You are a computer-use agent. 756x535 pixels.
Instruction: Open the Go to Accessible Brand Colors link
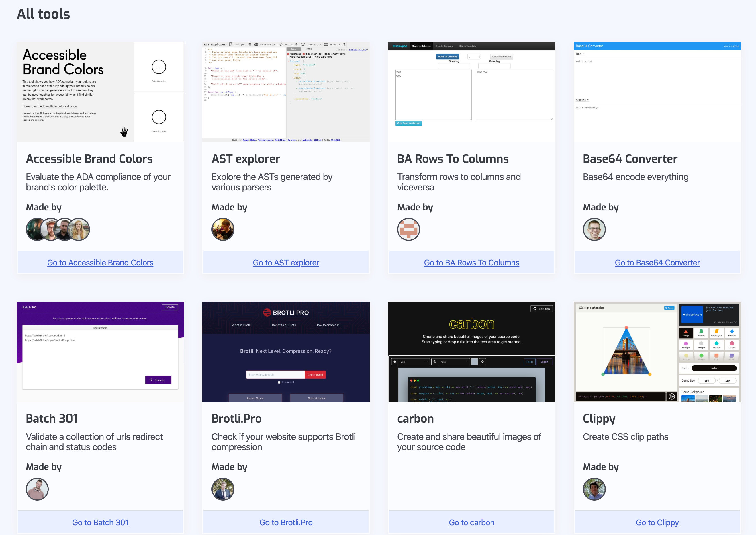pos(100,263)
